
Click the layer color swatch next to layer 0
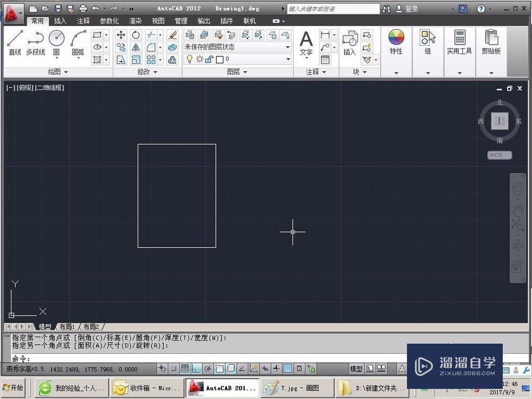coord(220,59)
